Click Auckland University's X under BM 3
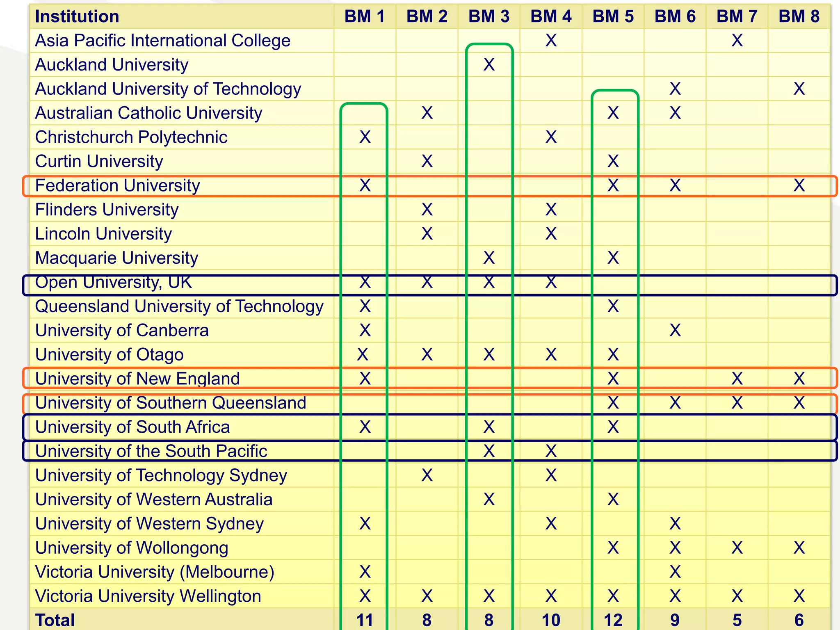840x630 pixels. pos(489,65)
